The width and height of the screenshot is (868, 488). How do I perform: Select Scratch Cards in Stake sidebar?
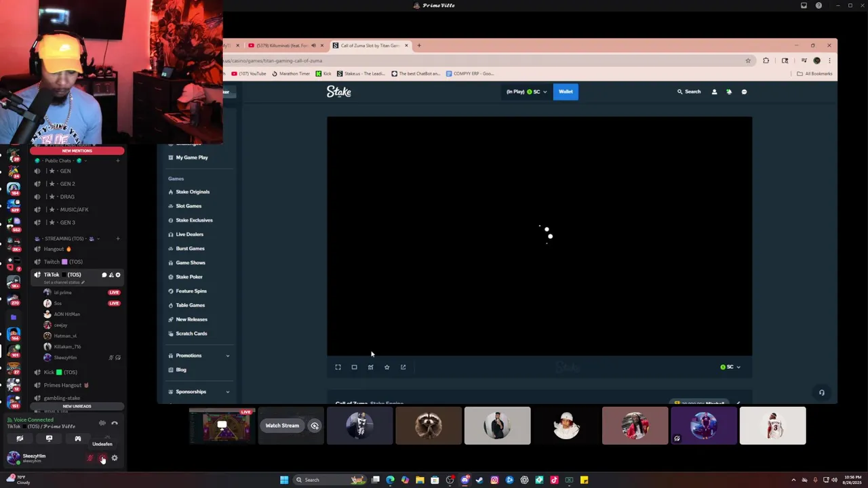tap(191, 333)
